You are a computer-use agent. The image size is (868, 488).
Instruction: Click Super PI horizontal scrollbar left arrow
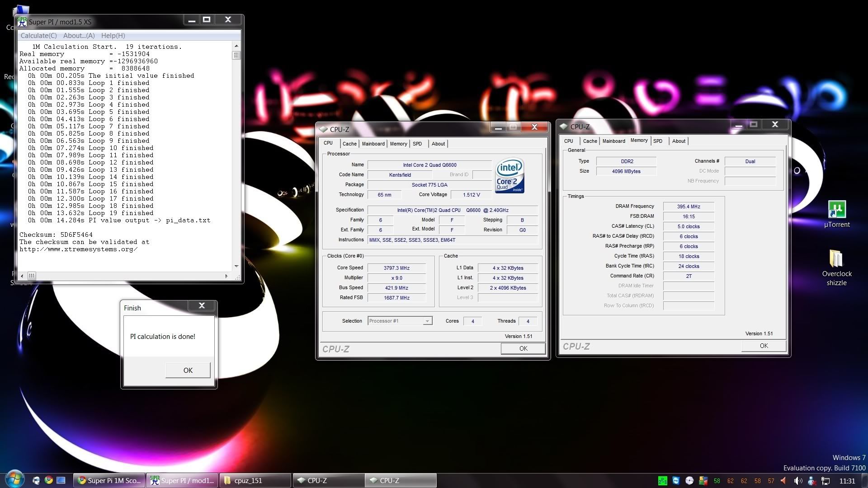[x=22, y=276]
